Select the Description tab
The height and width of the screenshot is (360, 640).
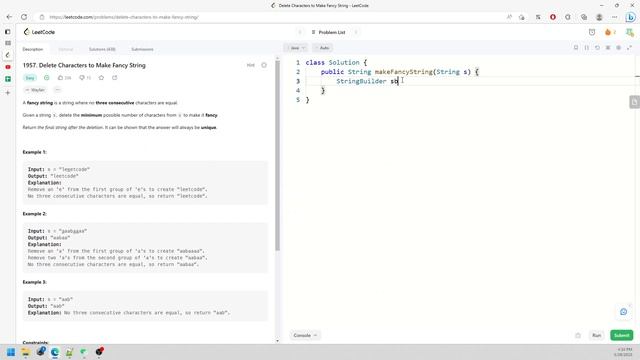[x=33, y=49]
